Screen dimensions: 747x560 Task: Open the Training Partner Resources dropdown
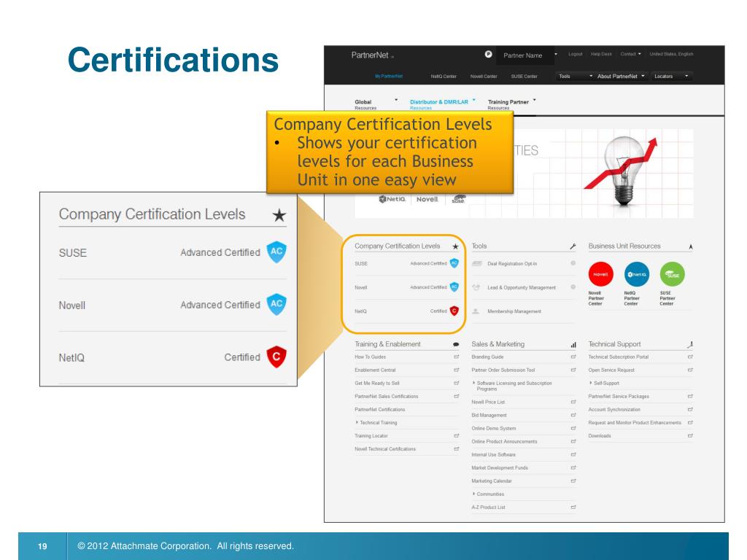(x=511, y=104)
